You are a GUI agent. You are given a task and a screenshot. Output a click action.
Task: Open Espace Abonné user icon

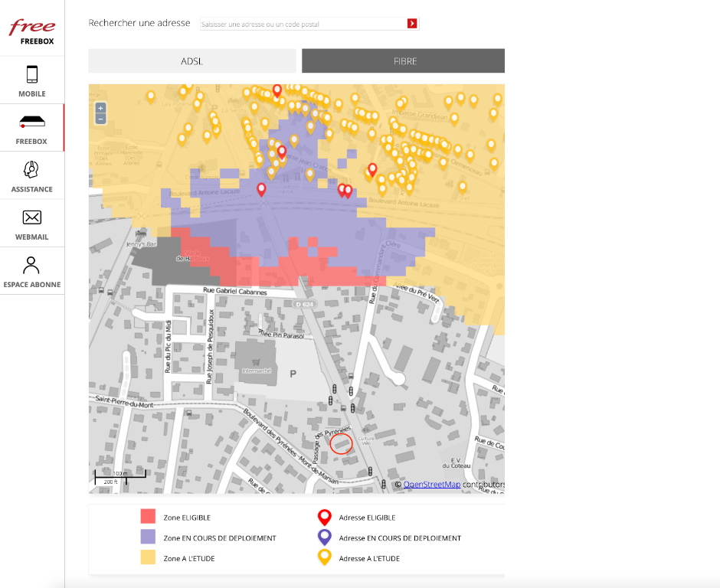point(32,266)
